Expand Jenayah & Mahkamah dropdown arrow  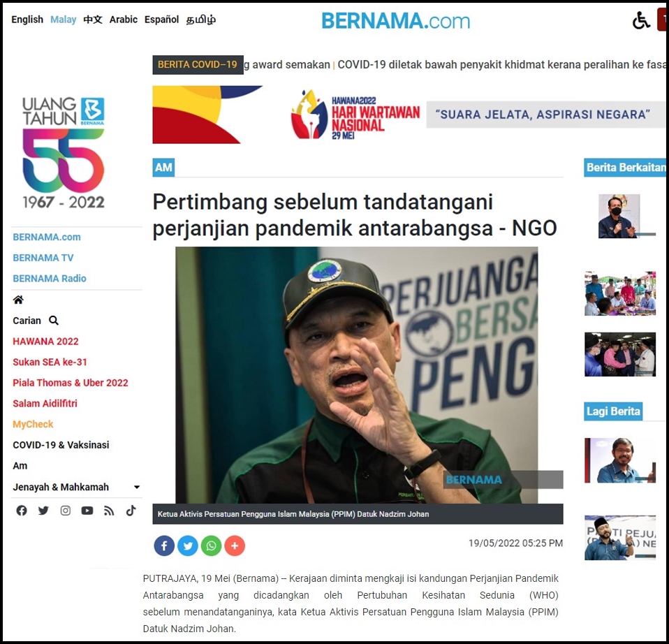point(137,487)
